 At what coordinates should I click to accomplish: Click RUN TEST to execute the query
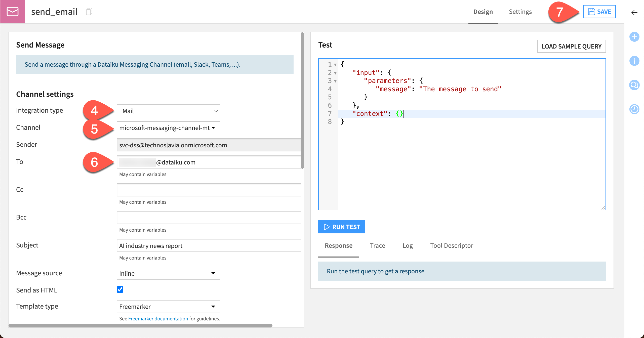click(341, 227)
